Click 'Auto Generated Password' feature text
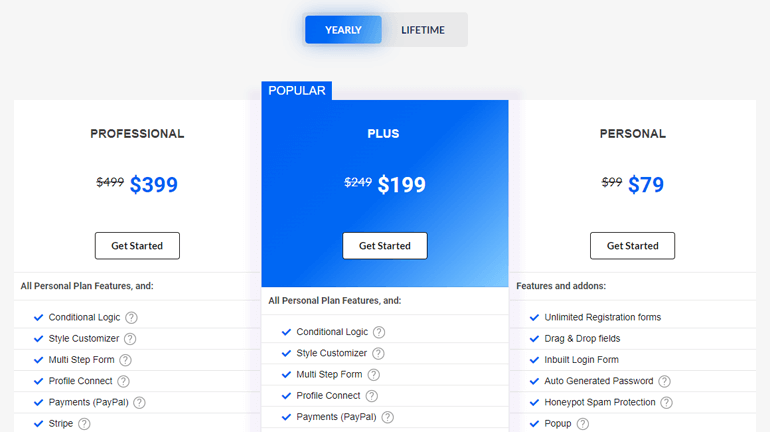 (x=599, y=380)
